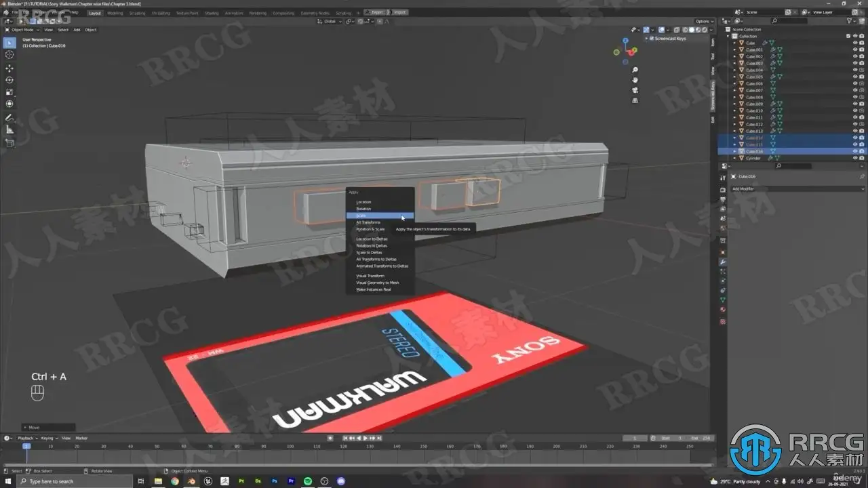
Task: Switch to the Modeling workspace tab
Action: tap(115, 13)
